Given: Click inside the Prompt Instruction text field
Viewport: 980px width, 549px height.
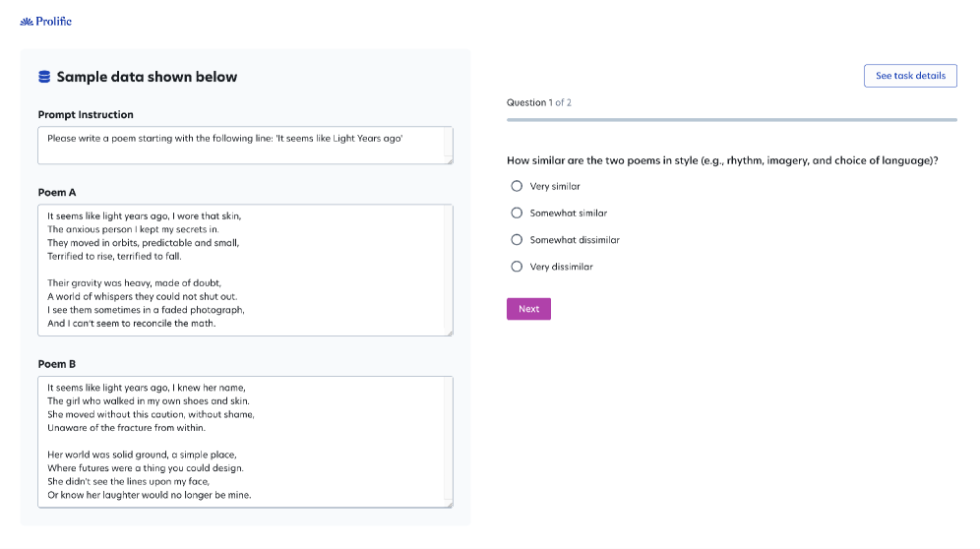Looking at the screenshot, I should (245, 145).
